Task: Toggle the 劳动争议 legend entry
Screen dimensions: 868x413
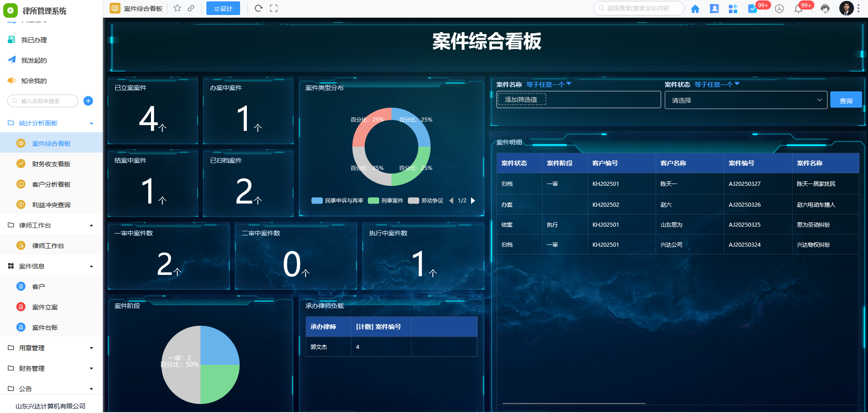Action: pos(426,201)
